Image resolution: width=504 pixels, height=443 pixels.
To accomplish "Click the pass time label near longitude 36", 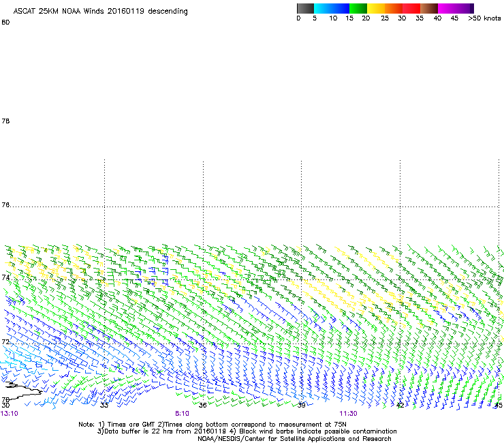I will (x=182, y=414).
